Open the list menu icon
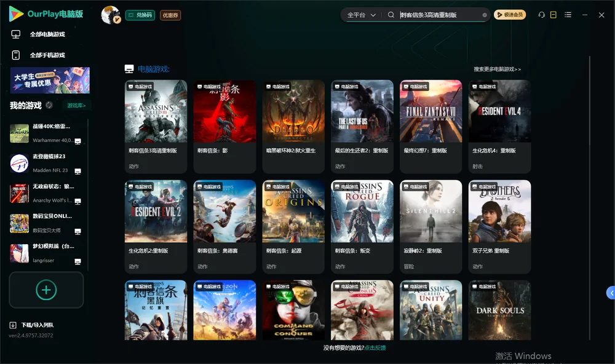 coord(568,15)
